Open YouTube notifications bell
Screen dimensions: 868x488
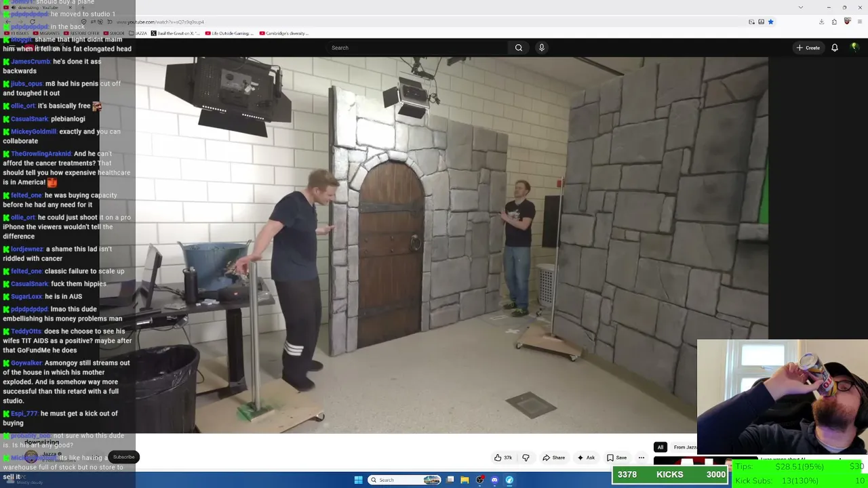[x=835, y=47]
